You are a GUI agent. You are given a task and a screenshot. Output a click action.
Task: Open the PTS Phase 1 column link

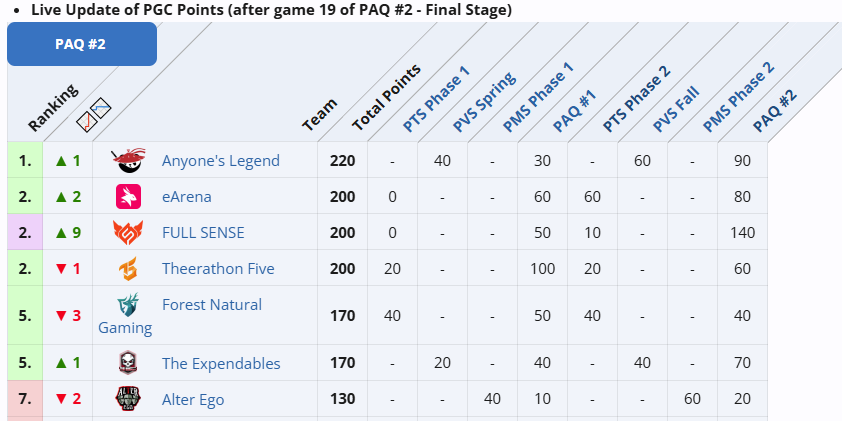click(x=435, y=101)
